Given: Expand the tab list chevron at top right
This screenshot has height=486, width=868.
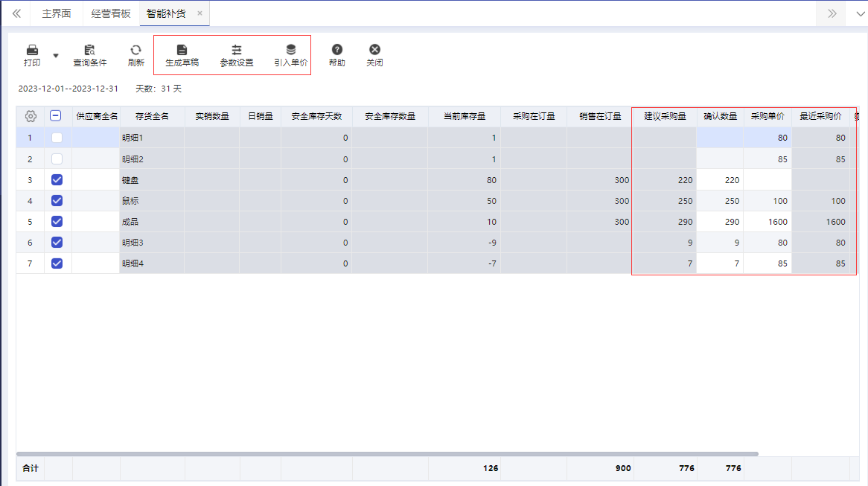Looking at the screenshot, I should click(861, 14).
